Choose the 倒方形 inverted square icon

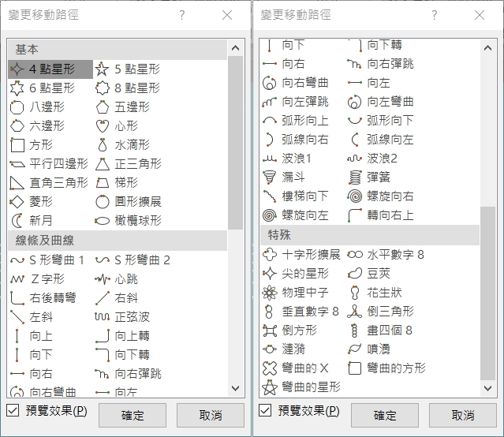[270, 331]
